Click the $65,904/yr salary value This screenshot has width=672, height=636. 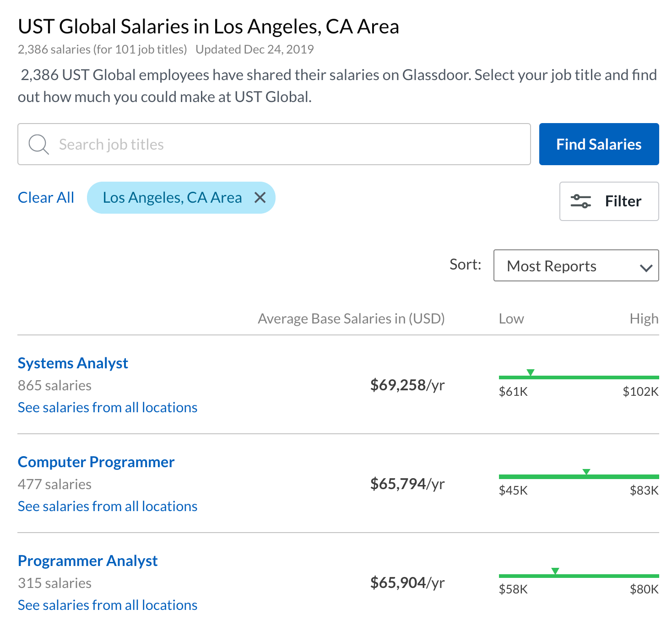[x=407, y=583]
